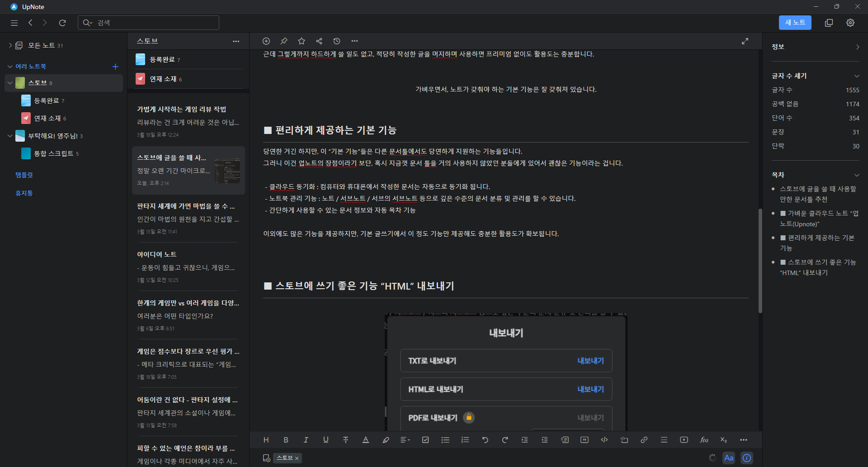This screenshot has width=868, height=467.
Task: Toggle the Aa formatting toolbar
Action: (x=729, y=458)
